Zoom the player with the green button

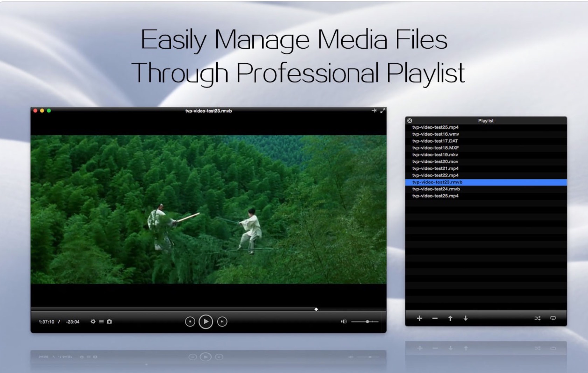click(x=49, y=111)
